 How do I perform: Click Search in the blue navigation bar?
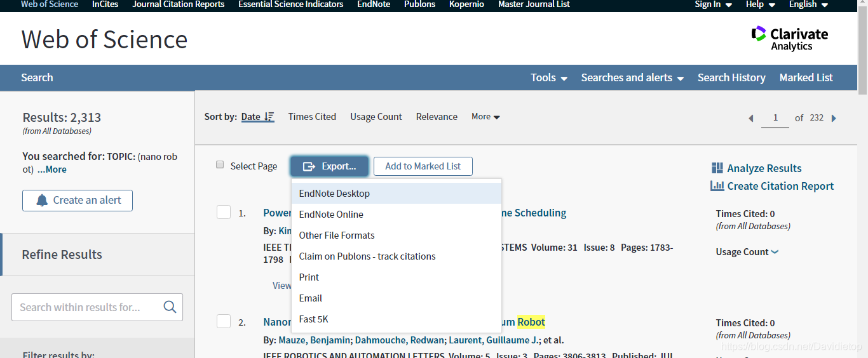pyautogui.click(x=37, y=77)
